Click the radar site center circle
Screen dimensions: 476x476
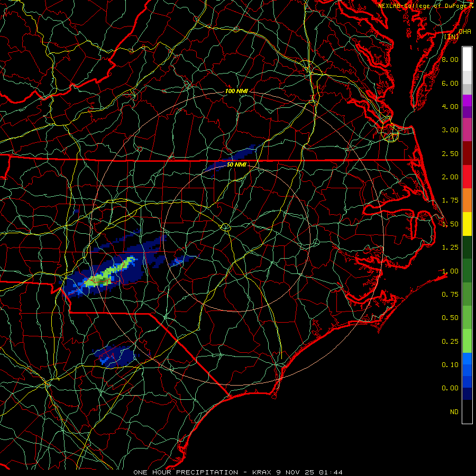[x=225, y=227]
